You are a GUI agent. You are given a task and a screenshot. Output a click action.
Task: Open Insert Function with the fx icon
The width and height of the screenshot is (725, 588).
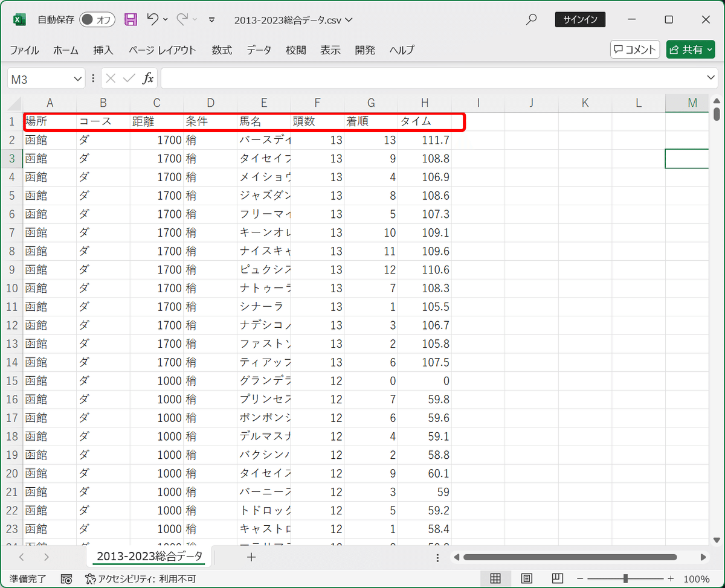tap(147, 78)
